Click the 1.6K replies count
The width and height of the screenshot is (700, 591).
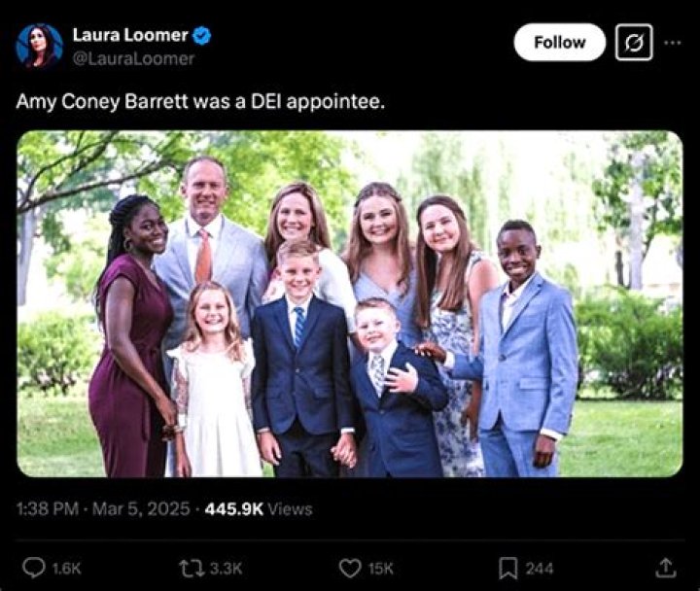(x=66, y=569)
